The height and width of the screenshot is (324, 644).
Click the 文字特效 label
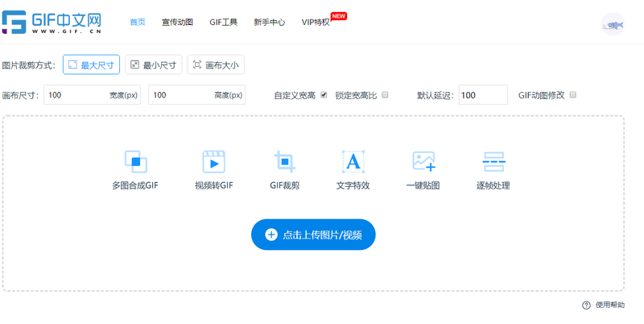click(x=353, y=185)
